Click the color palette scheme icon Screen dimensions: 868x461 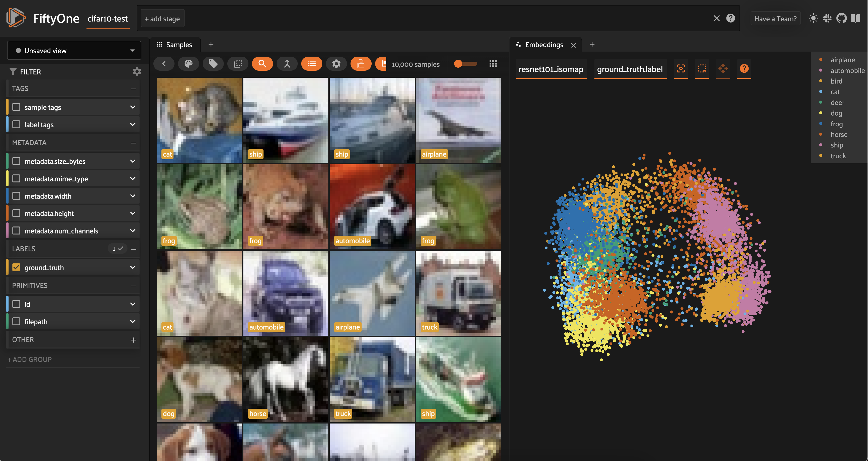[188, 64]
